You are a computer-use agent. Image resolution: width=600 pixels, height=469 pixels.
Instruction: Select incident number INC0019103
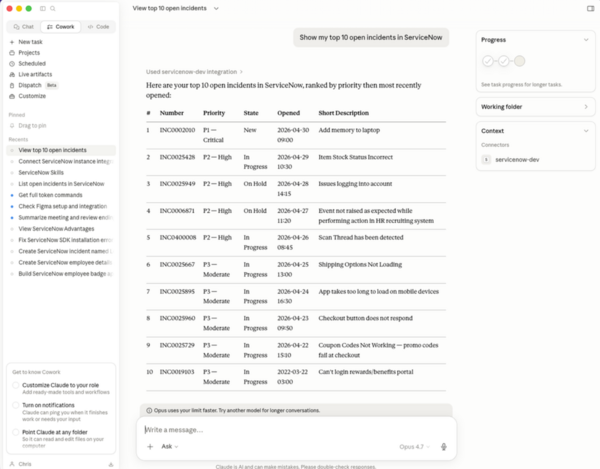(177, 372)
